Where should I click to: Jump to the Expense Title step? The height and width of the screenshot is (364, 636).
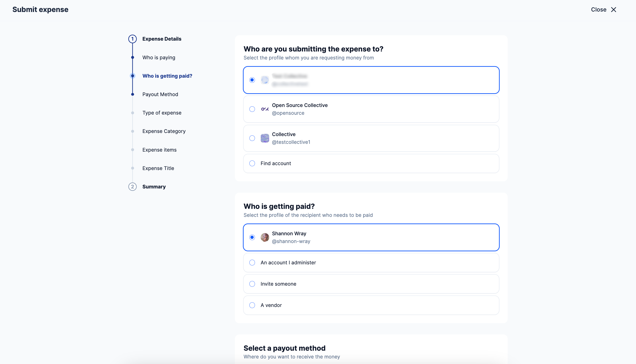[158, 168]
